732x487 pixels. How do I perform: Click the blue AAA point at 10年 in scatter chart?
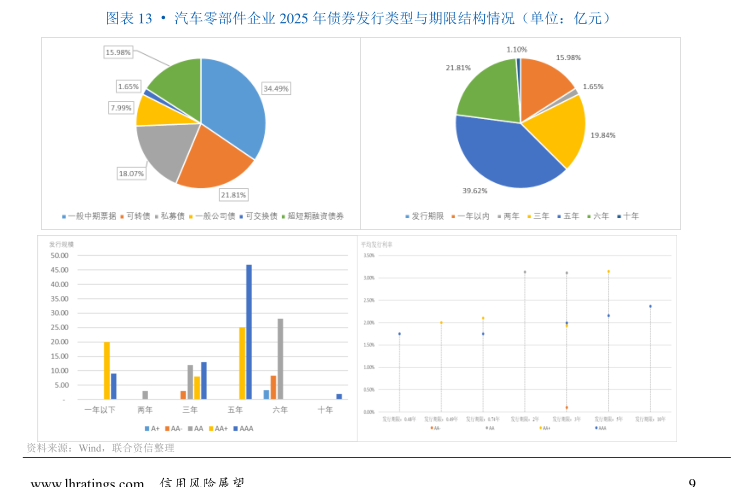coord(650,306)
